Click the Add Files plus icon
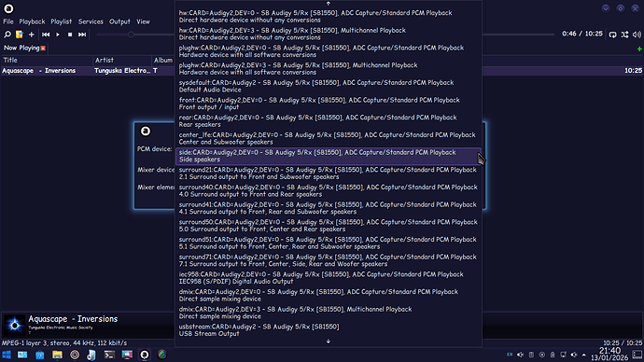Image resolution: width=644 pixels, height=362 pixels. point(32,35)
